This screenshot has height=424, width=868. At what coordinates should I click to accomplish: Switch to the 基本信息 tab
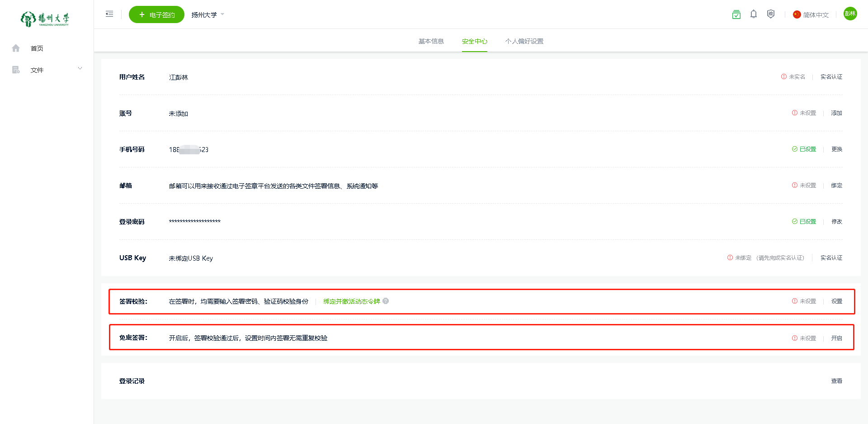tap(431, 41)
